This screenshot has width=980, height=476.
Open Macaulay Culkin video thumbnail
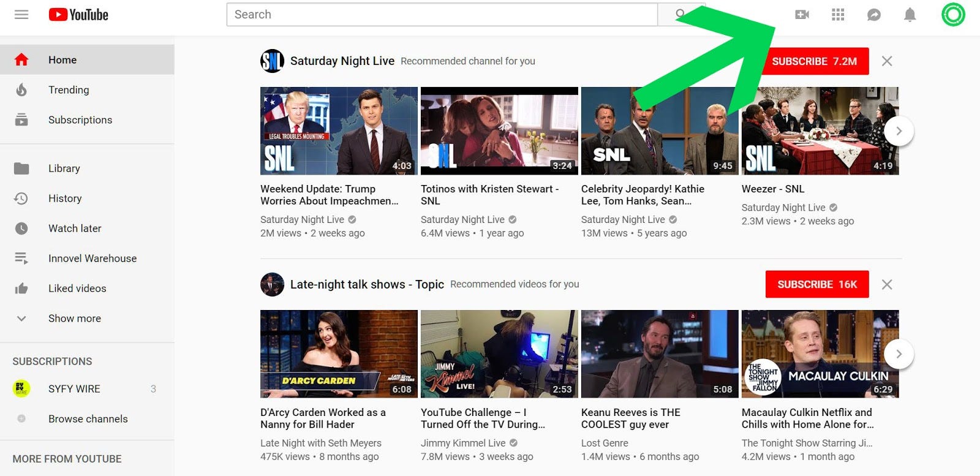[x=820, y=354]
